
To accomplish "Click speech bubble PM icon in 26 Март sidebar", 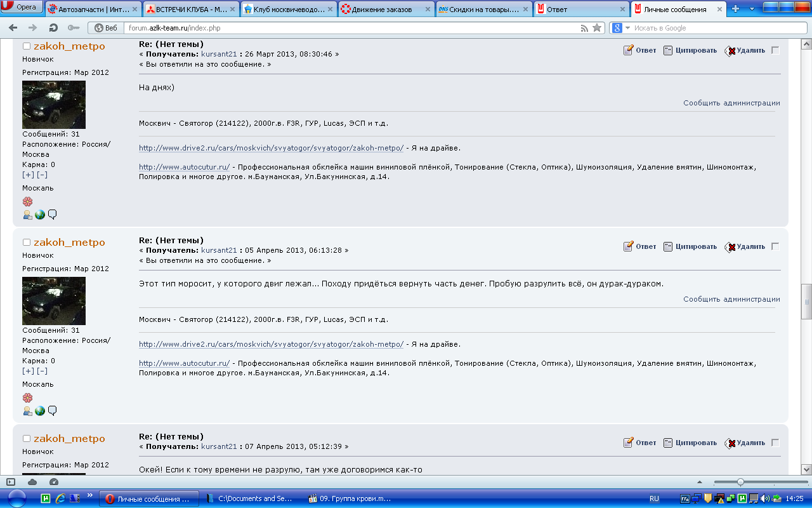I will [x=52, y=215].
